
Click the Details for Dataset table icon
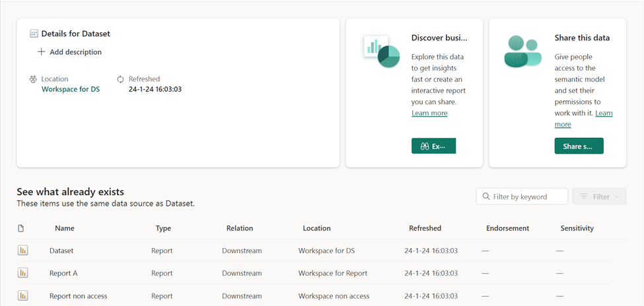tap(34, 34)
